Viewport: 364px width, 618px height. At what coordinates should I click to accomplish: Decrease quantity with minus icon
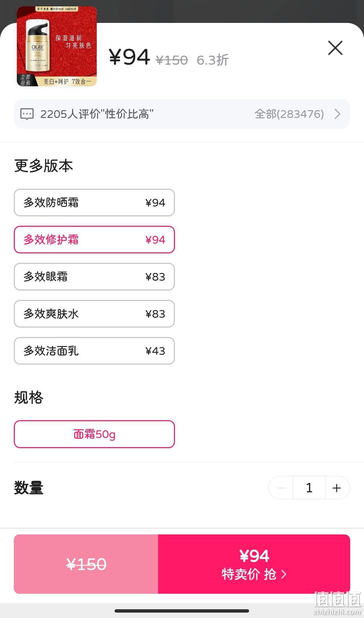click(x=281, y=488)
